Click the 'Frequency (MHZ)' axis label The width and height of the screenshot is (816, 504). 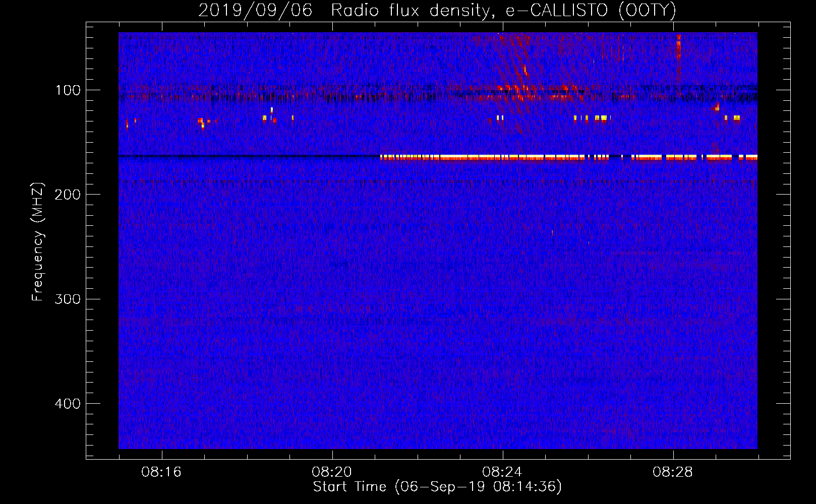(x=38, y=242)
